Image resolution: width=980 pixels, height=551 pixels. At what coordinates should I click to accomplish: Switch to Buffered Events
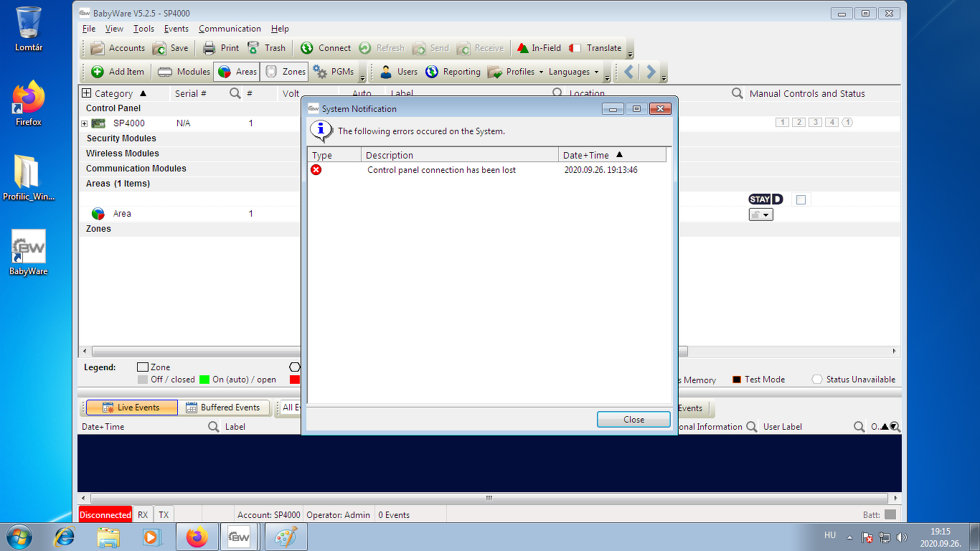(x=223, y=408)
